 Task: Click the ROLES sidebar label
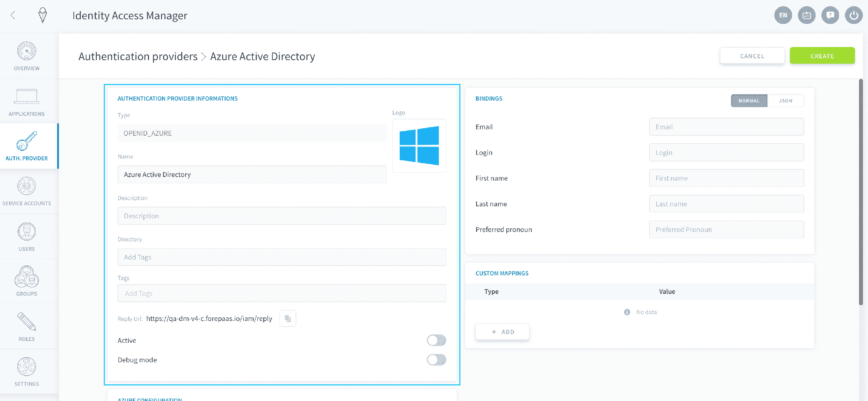point(27,339)
